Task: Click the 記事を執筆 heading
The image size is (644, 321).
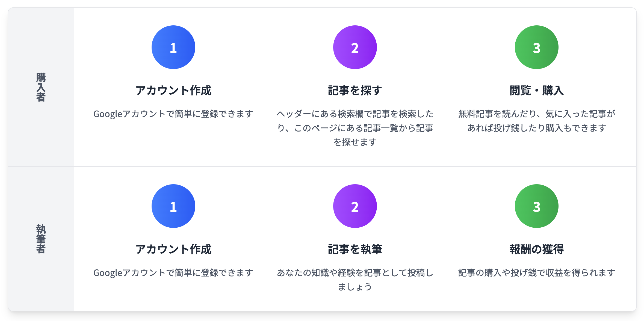Action: click(355, 249)
